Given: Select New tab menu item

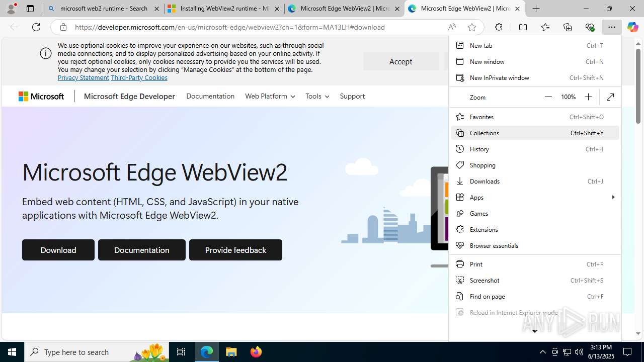Looking at the screenshot, I should tap(535, 45).
